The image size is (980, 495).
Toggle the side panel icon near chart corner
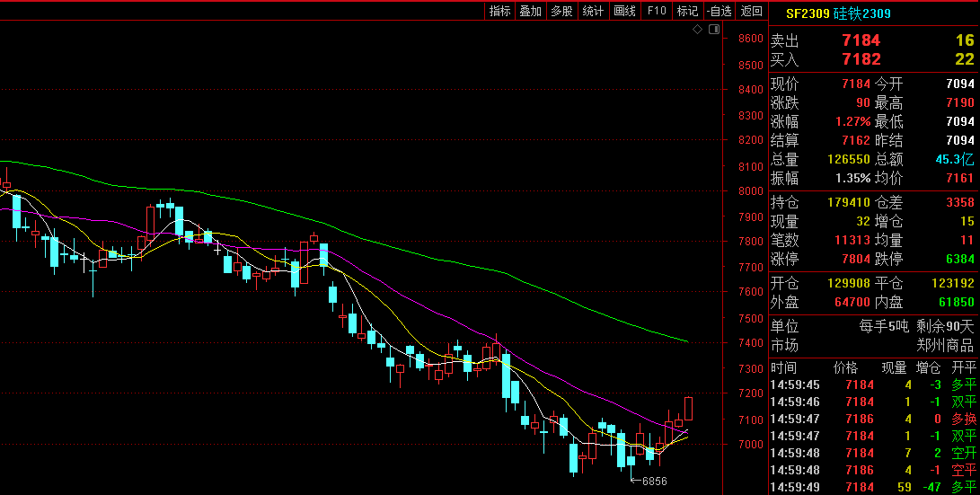(x=713, y=30)
